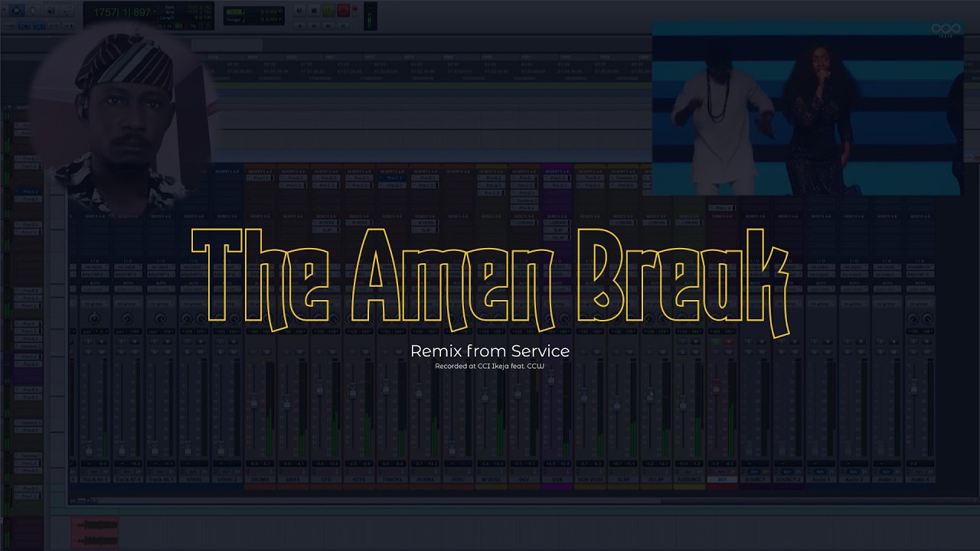The width and height of the screenshot is (980, 551).
Task: Solo the AUDIENCE track
Action: pyautogui.click(x=682, y=352)
